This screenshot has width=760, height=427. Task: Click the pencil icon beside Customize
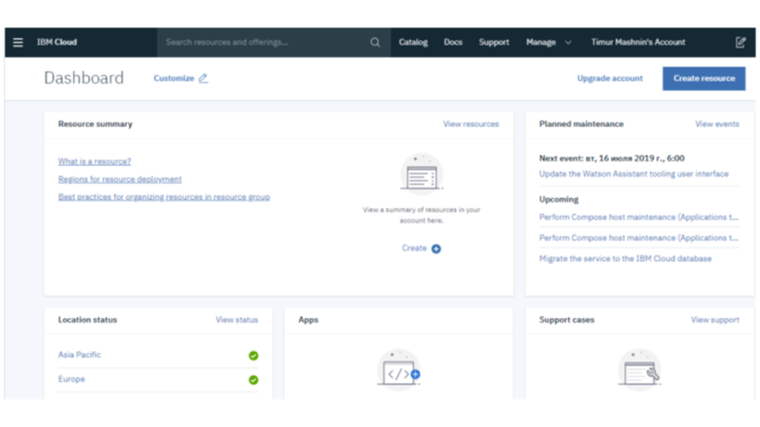click(204, 78)
